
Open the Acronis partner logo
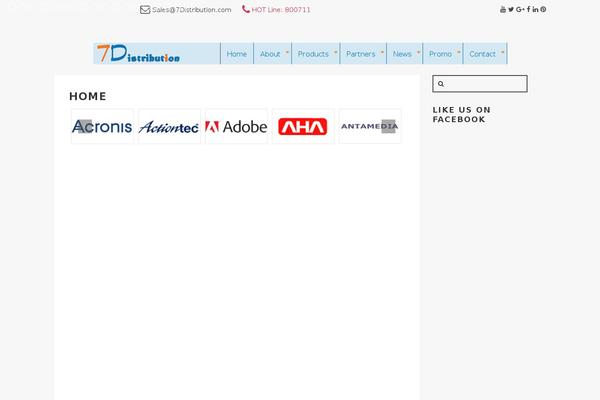coord(102,126)
